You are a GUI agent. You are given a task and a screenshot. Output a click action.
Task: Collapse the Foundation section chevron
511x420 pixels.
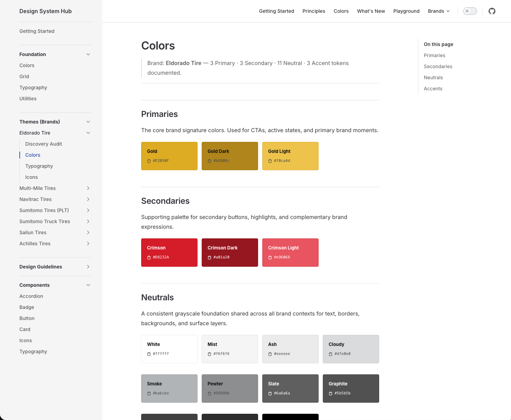(88, 54)
